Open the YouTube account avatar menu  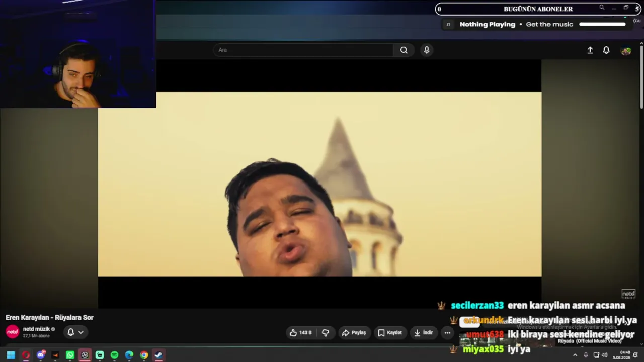click(x=626, y=51)
